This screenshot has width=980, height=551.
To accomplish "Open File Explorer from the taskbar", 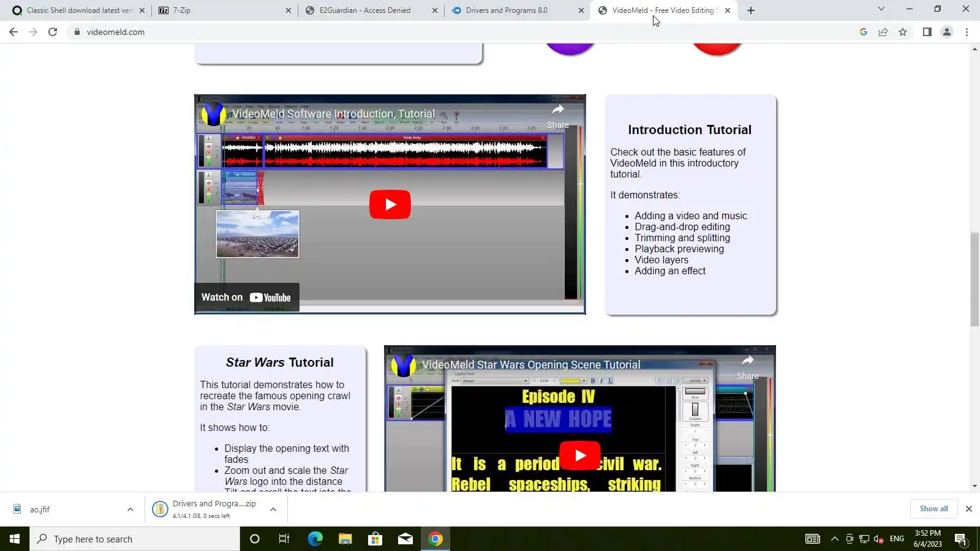I will click(345, 539).
